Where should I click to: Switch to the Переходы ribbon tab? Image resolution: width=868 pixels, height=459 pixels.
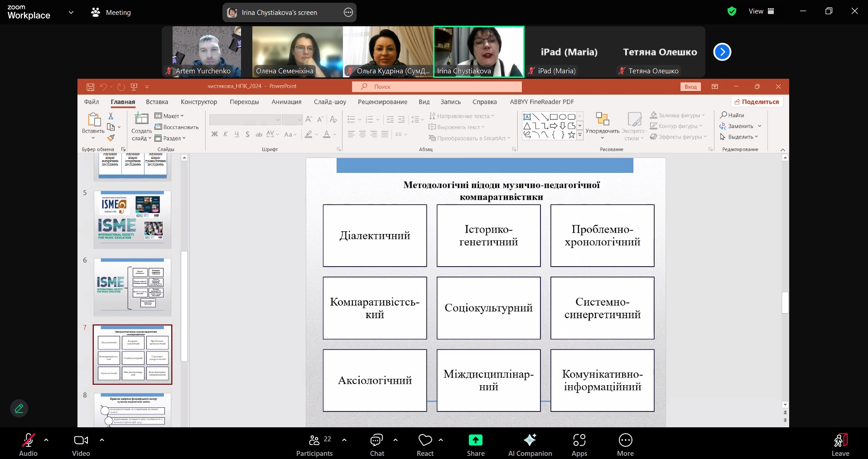[x=244, y=102]
